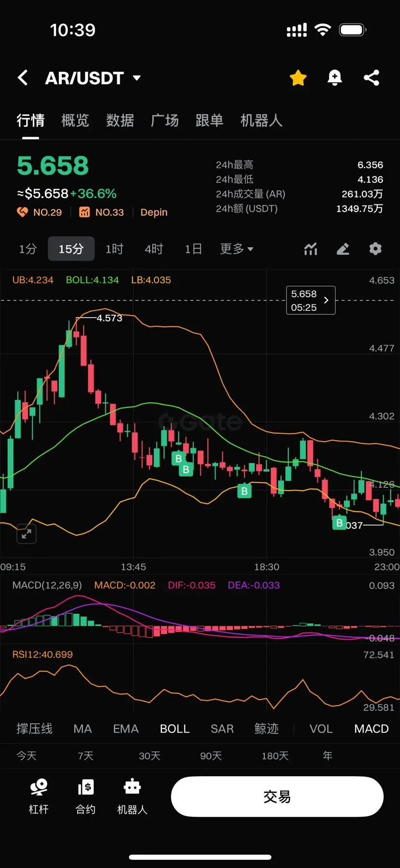
Task: Tap the 交易 trade button
Action: tap(277, 796)
